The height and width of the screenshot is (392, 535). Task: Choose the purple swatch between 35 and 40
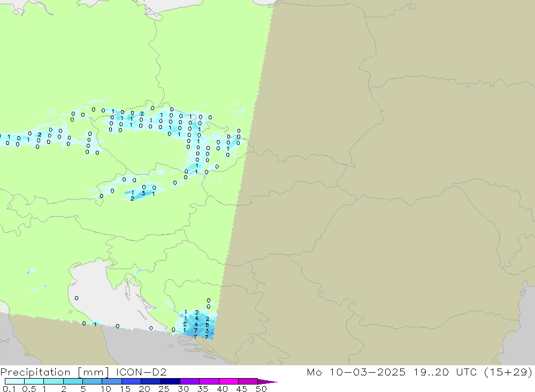pos(209,381)
